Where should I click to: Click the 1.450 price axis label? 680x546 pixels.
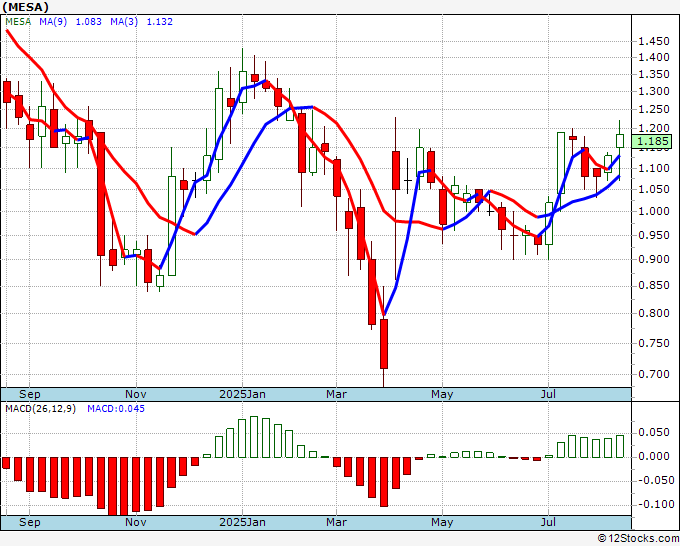pyautogui.click(x=654, y=42)
